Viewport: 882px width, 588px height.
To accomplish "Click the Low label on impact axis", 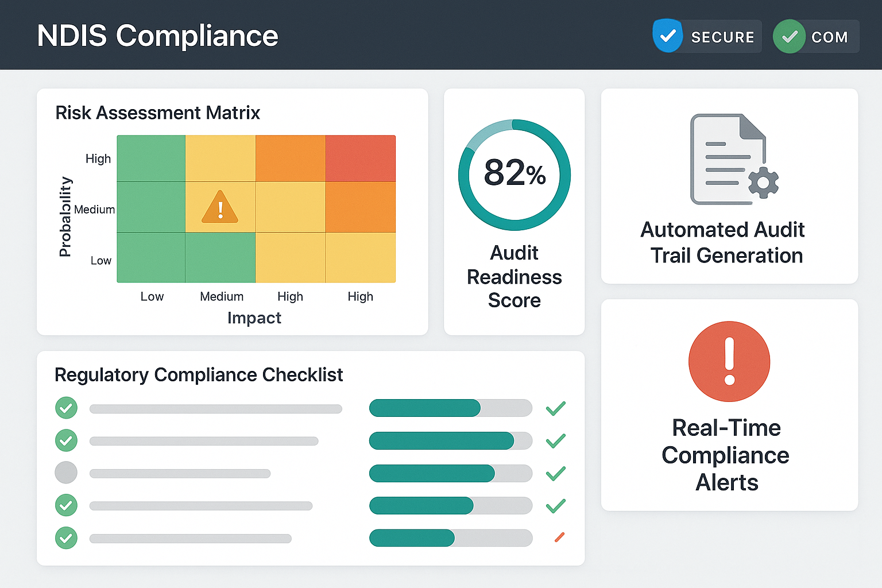I will click(152, 296).
